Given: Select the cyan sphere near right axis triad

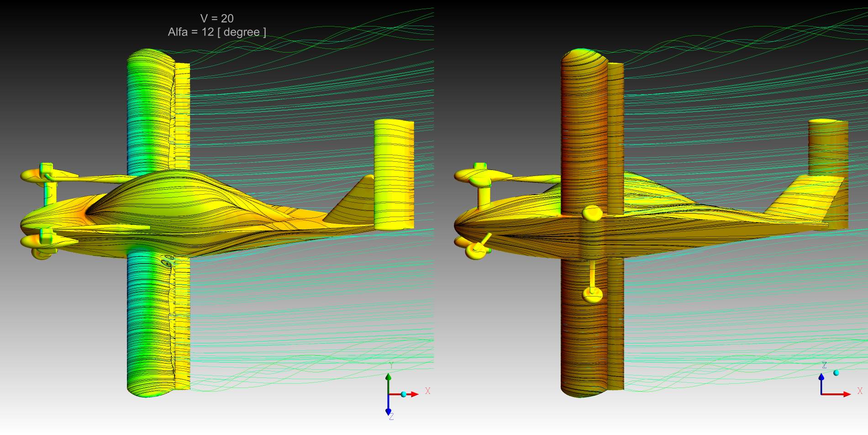Looking at the screenshot, I should pos(836,373).
